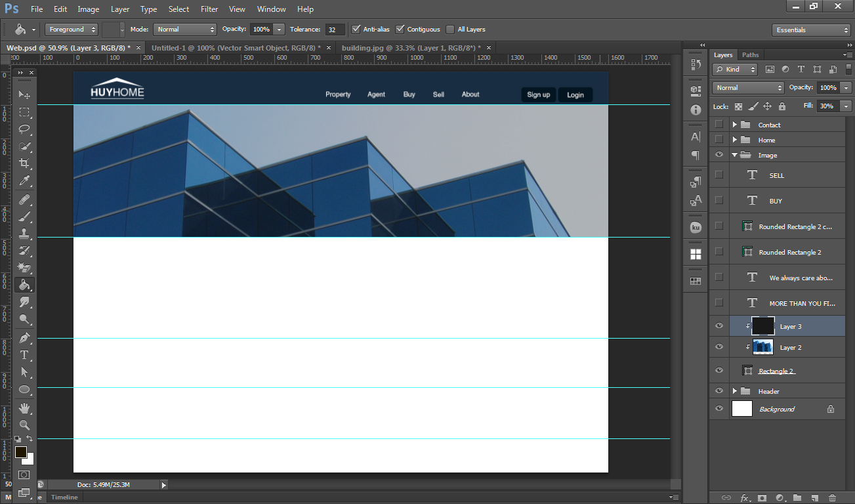Image resolution: width=855 pixels, height=504 pixels.
Task: Delete layer using the trash icon
Action: [x=832, y=498]
